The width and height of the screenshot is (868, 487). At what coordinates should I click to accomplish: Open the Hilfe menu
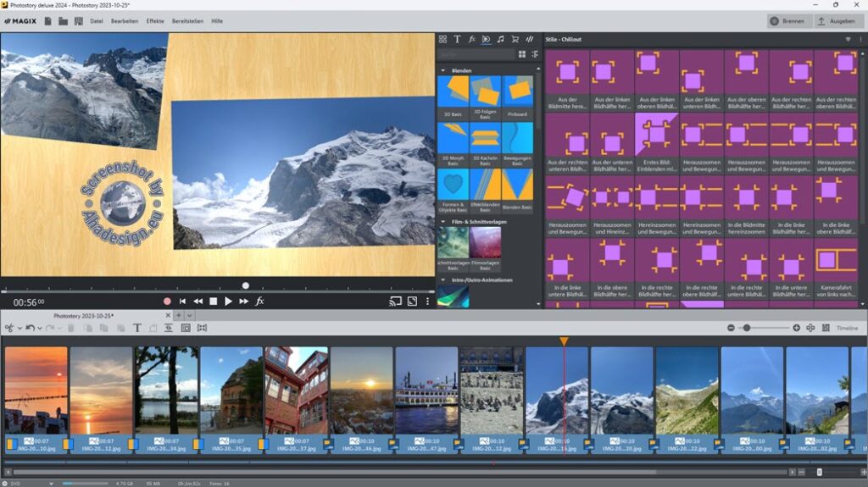click(x=217, y=21)
